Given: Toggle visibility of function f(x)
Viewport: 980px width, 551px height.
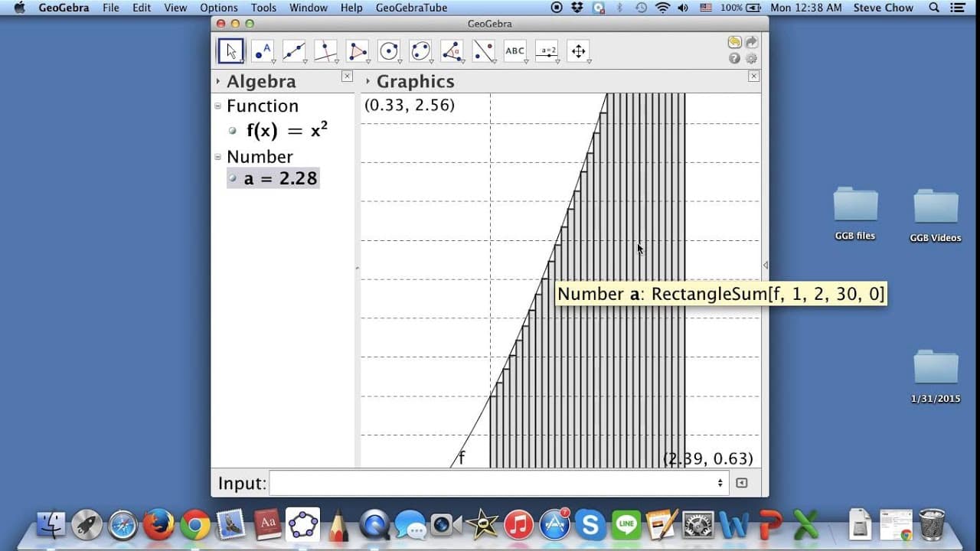Looking at the screenshot, I should pos(233,131).
